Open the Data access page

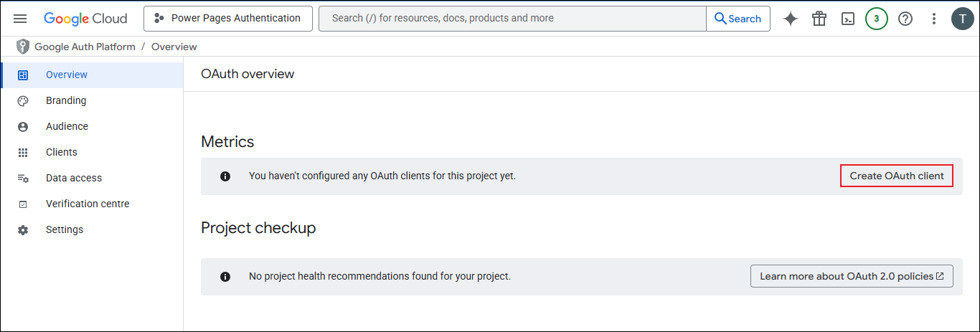[x=92, y=178]
